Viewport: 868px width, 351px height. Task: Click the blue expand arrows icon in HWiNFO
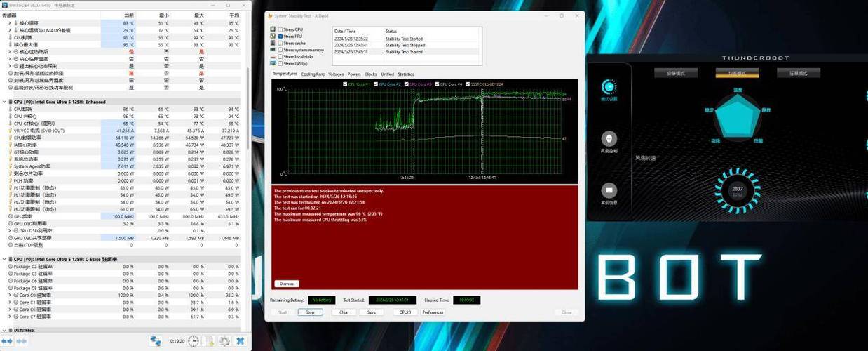[x=8, y=340]
